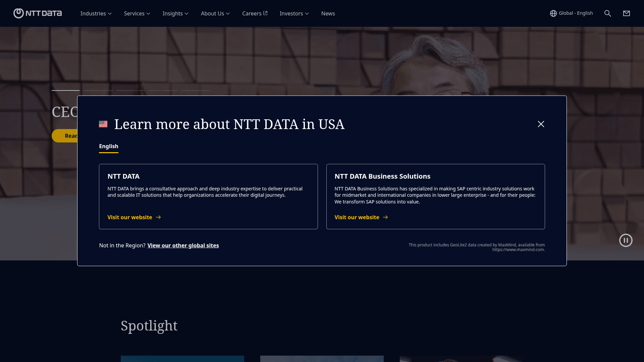644x362 pixels.
Task: Visit the NTT DATA website via the left card link
Action: point(130,217)
